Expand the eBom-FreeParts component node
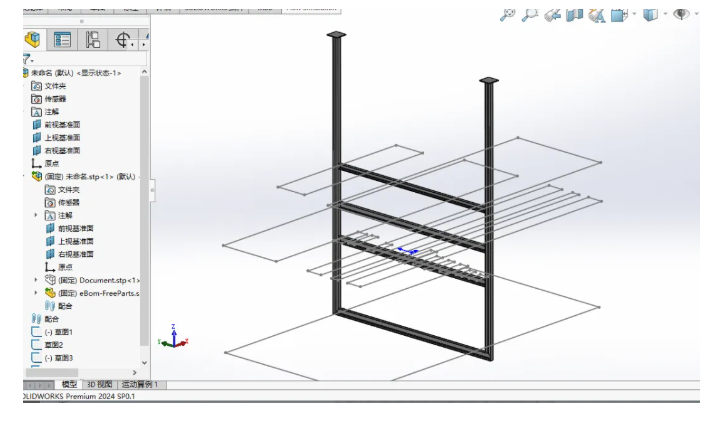Viewport: 712px width, 422px height. 37,293
